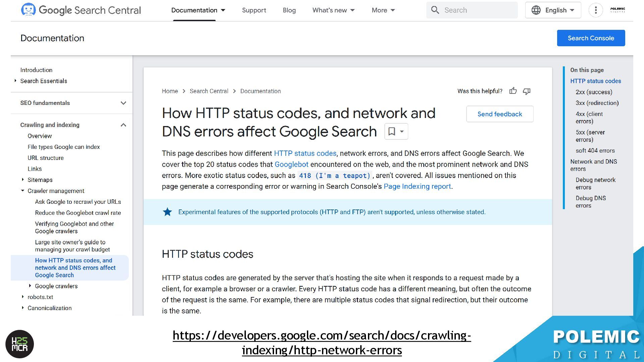The height and width of the screenshot is (362, 644).
Task: Click the thumbs down icon
Action: pos(527,91)
